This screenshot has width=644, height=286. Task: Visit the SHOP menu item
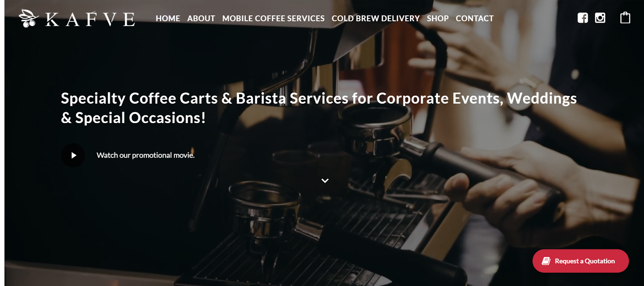coord(438,19)
